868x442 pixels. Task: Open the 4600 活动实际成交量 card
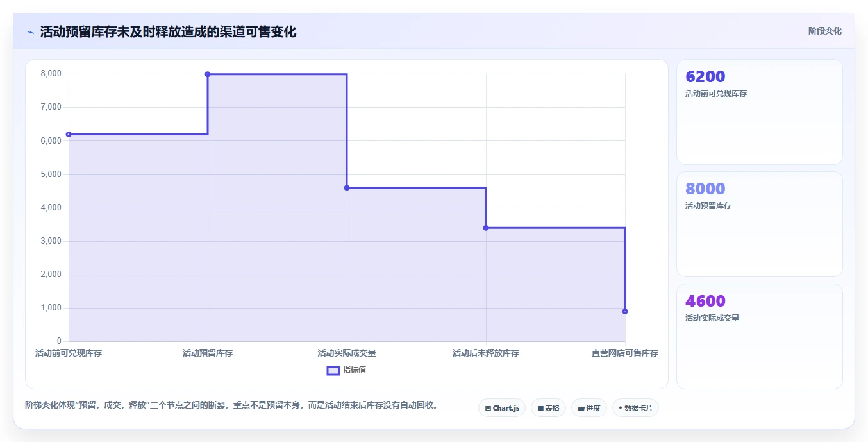pos(759,336)
